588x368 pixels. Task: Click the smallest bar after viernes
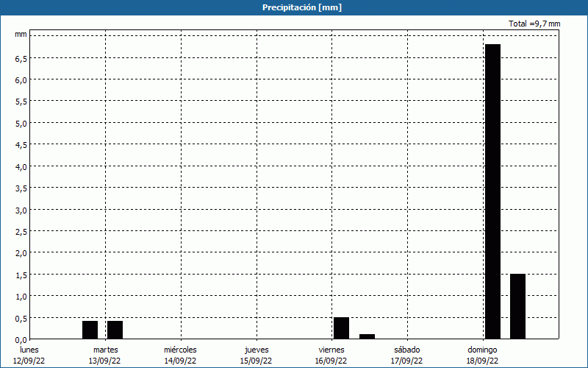[367, 336]
